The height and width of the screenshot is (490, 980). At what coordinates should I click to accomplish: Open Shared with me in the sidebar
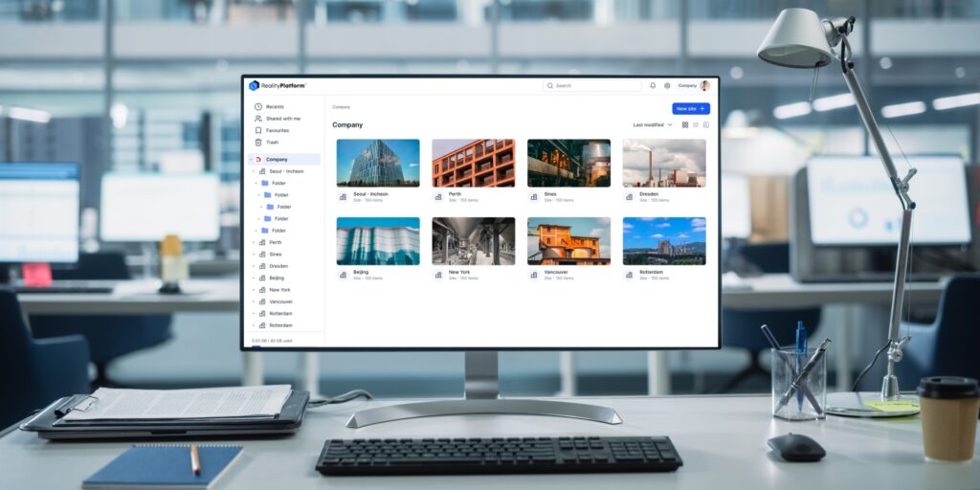click(x=282, y=119)
